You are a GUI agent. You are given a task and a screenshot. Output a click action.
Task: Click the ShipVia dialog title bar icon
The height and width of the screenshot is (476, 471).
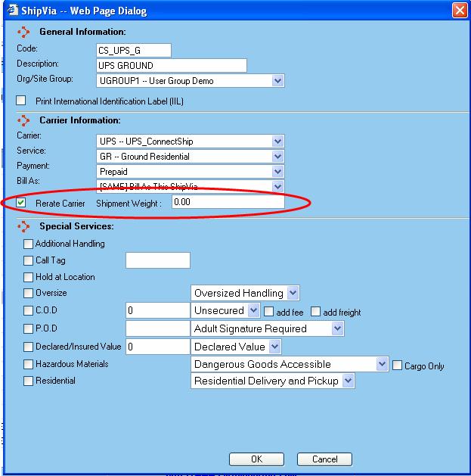[x=9, y=11]
